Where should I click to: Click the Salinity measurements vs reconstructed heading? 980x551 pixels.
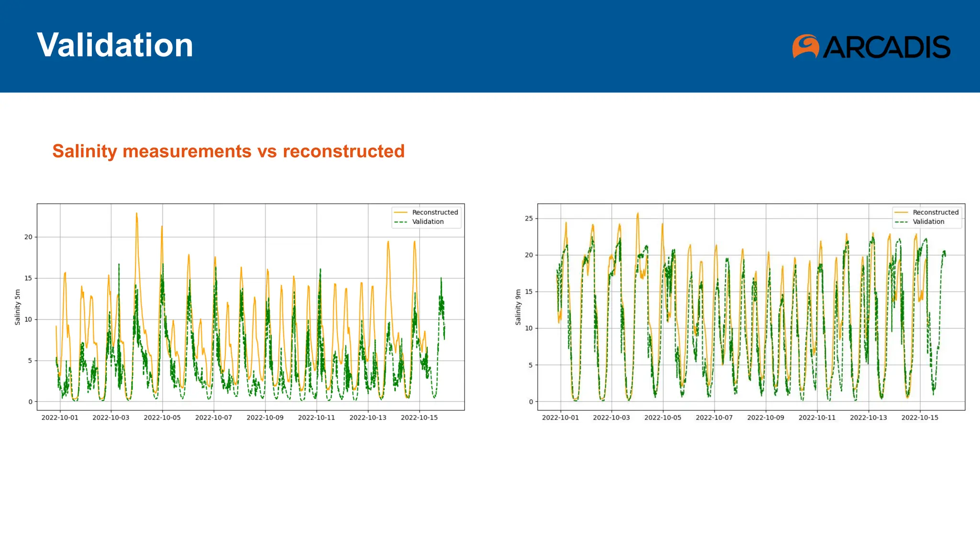pos(228,151)
